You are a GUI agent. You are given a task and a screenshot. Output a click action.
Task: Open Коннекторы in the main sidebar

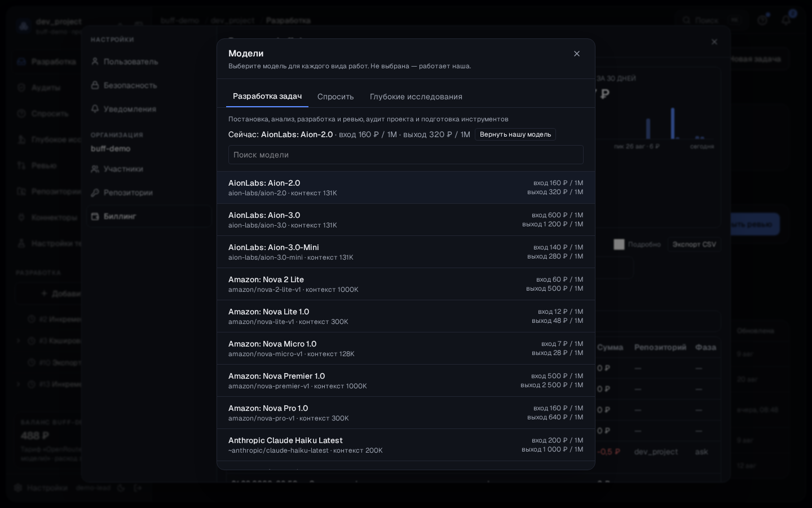[x=54, y=217]
